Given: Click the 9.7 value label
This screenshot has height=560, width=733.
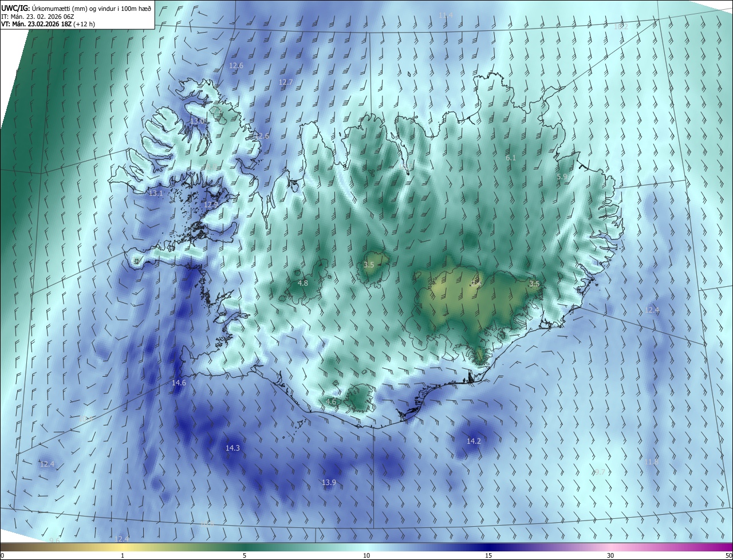Looking at the screenshot, I should (600, 472).
